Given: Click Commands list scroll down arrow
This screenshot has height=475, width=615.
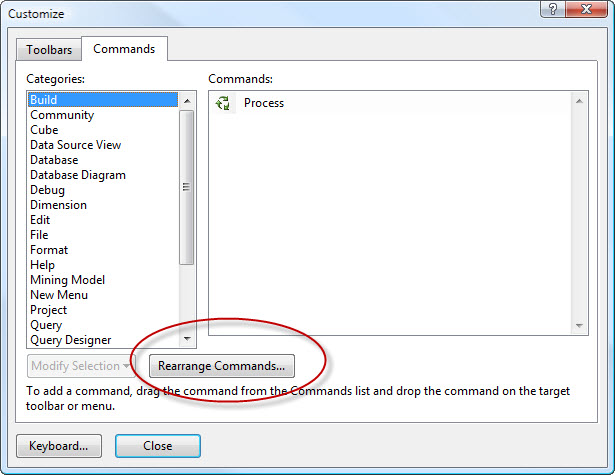Looking at the screenshot, I should pos(579,326).
